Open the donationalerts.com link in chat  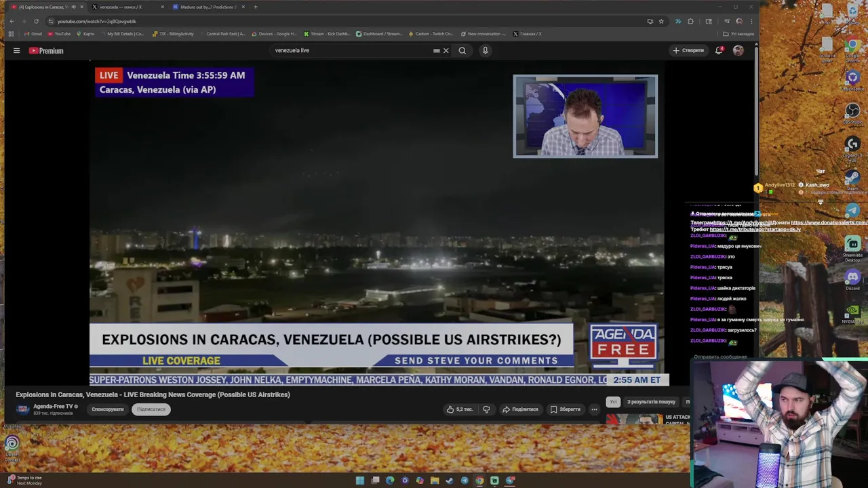pos(829,222)
